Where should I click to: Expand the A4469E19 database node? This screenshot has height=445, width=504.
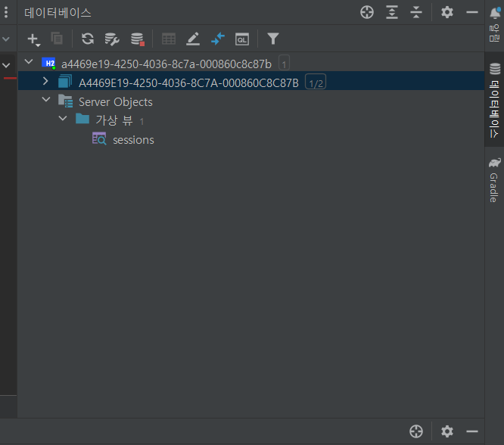click(x=45, y=81)
